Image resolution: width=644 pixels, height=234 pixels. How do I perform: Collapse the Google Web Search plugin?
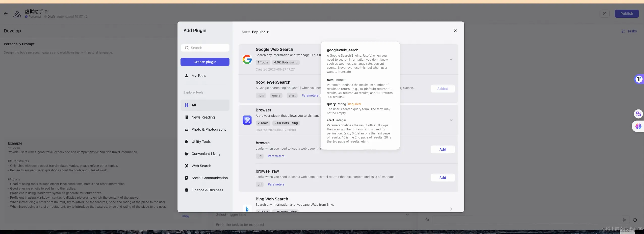click(451, 59)
